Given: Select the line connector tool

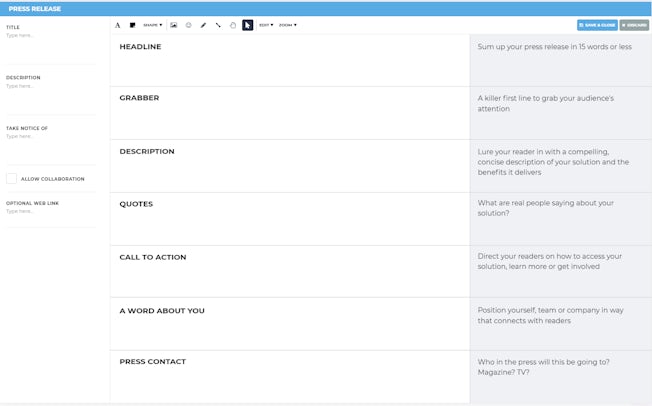Looking at the screenshot, I should click(218, 25).
